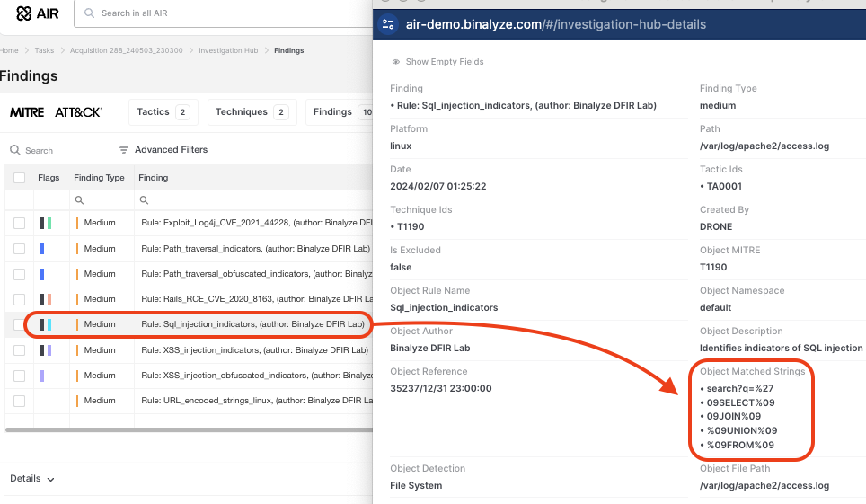The height and width of the screenshot is (504, 866).
Task: Click the eye icon beside Show Empty Fields
Action: (x=396, y=62)
